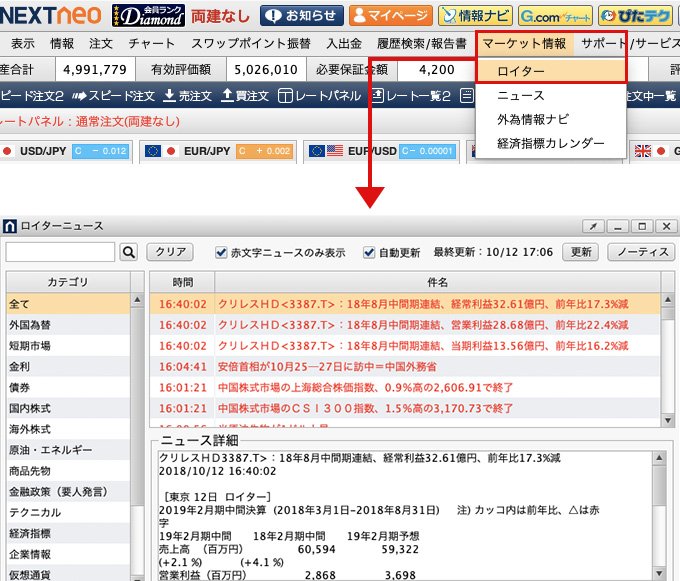Open the ぴたテク tool
680x581 pixels.
coord(636,16)
